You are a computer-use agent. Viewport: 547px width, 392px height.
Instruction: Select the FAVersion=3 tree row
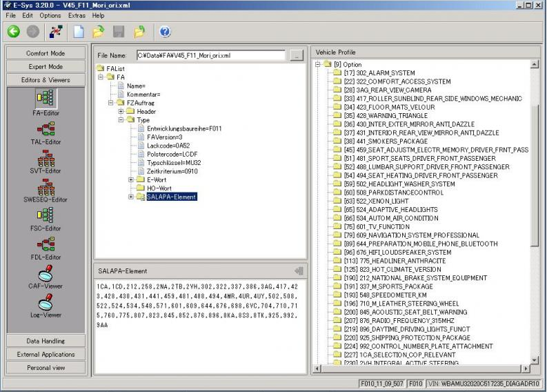pos(164,137)
